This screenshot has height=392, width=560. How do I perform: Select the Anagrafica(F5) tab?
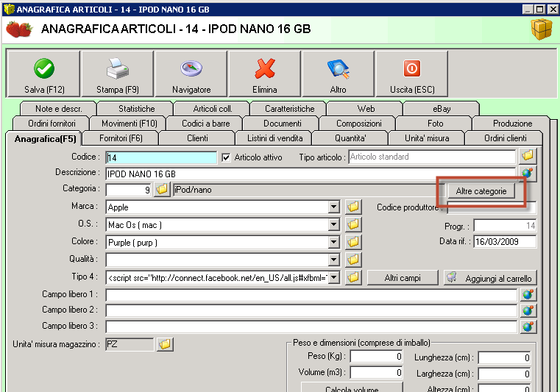pos(45,138)
